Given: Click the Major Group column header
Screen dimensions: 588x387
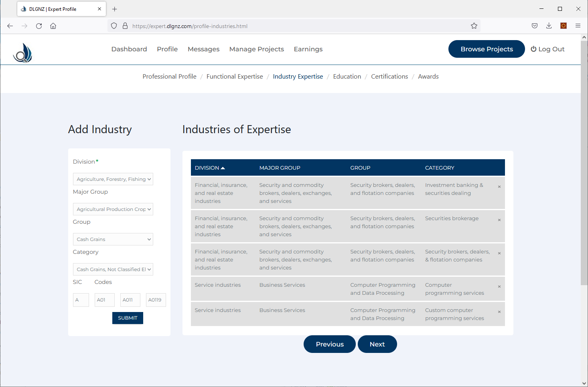Looking at the screenshot, I should point(280,168).
